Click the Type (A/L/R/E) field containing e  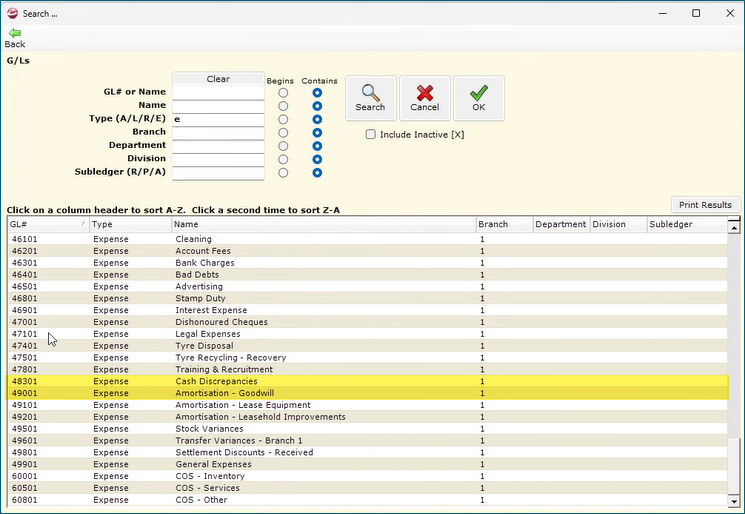[218, 119]
